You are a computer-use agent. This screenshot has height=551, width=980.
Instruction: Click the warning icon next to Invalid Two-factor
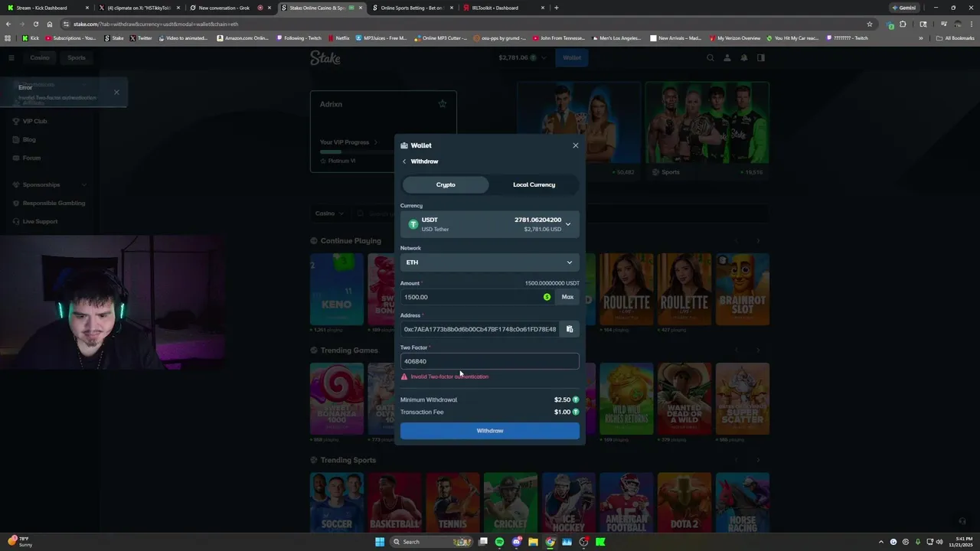[x=404, y=377]
